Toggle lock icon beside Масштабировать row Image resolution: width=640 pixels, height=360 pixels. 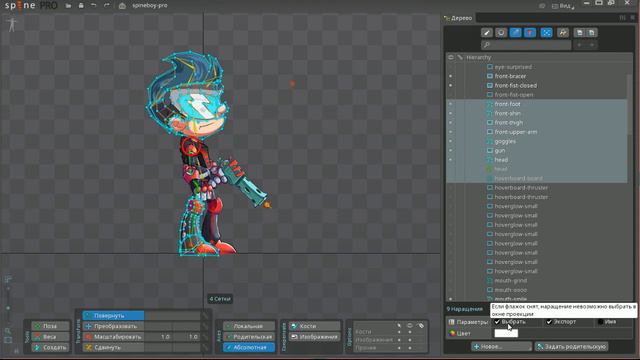pos(205,337)
